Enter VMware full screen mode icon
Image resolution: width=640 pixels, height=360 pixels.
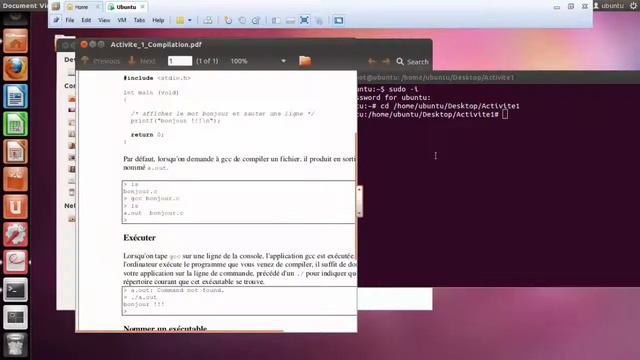tap(304, 20)
